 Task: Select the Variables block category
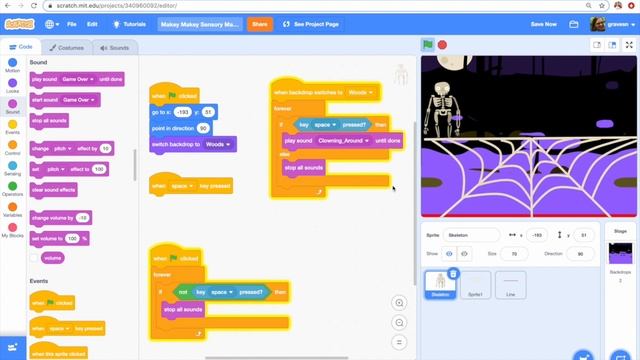pos(13,210)
